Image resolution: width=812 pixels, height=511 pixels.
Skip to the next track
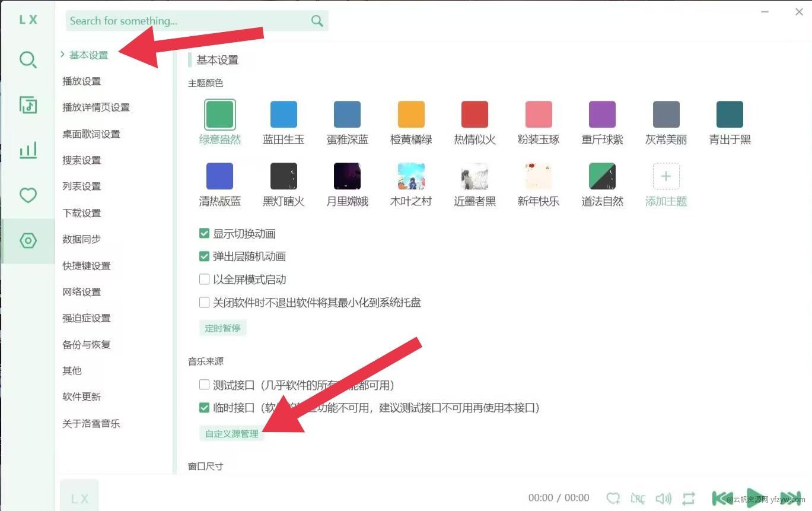pyautogui.click(x=790, y=498)
